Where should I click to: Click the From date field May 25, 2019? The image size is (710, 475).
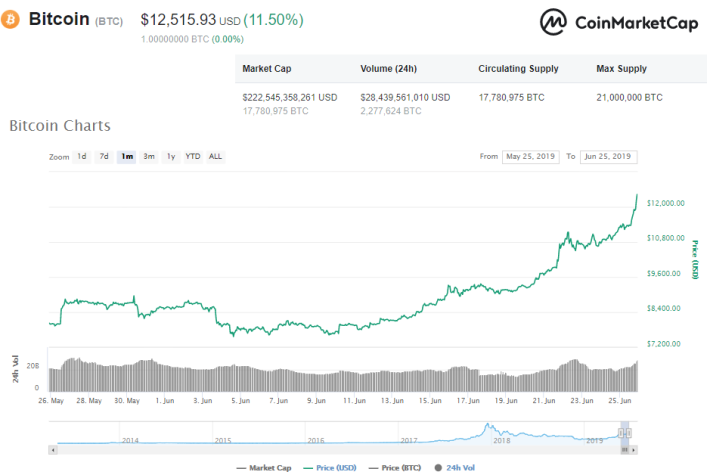pyautogui.click(x=531, y=157)
